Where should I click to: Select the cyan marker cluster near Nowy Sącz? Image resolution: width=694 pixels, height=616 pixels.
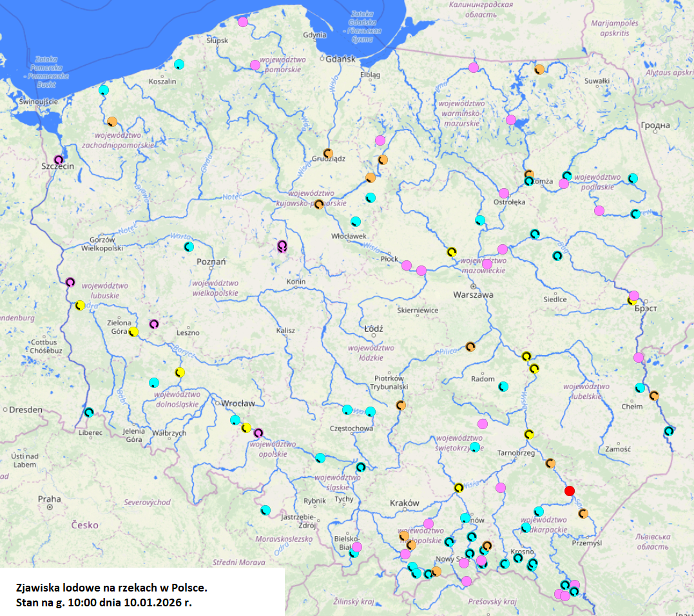click(468, 552)
